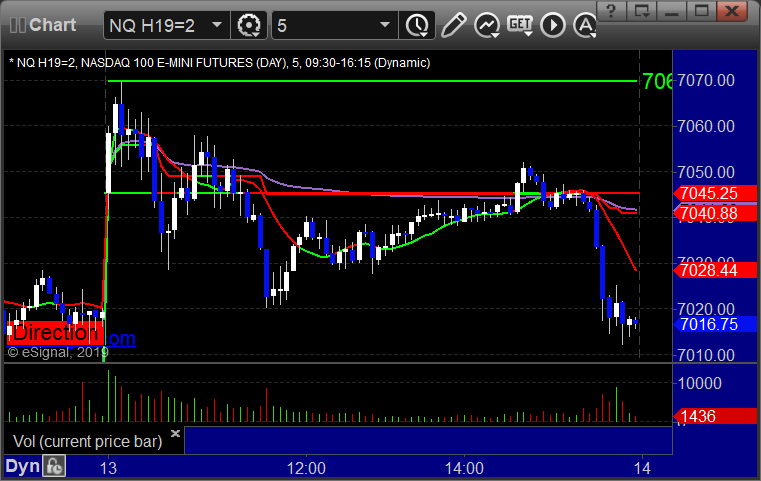Click the 7045.25 red price marker
This screenshot has width=761, height=481.
(x=714, y=193)
